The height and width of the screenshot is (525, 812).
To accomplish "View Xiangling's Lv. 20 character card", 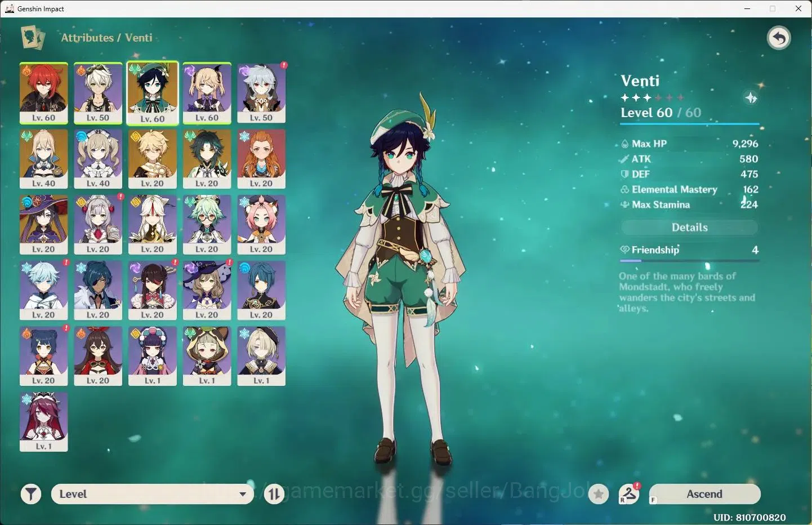I will (x=44, y=356).
